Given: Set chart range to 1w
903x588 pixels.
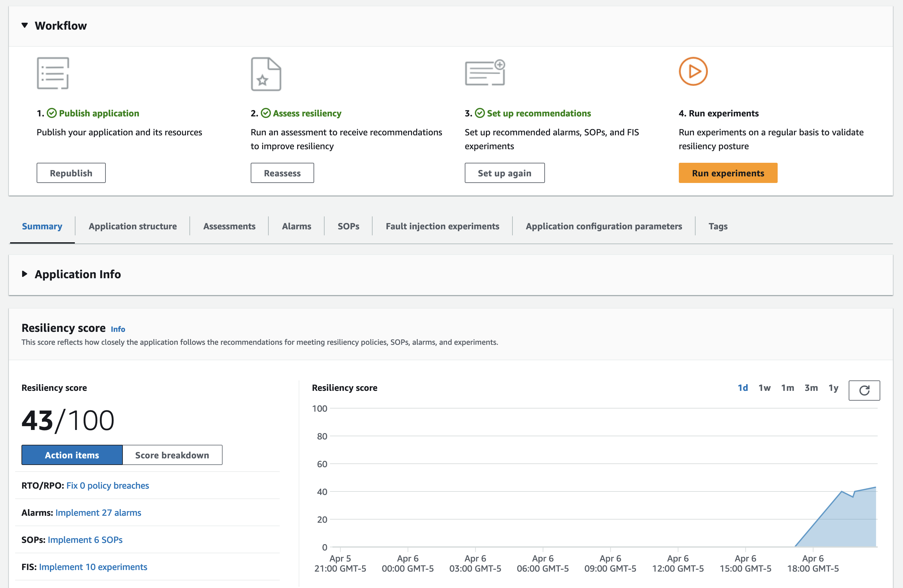Looking at the screenshot, I should click(x=764, y=388).
